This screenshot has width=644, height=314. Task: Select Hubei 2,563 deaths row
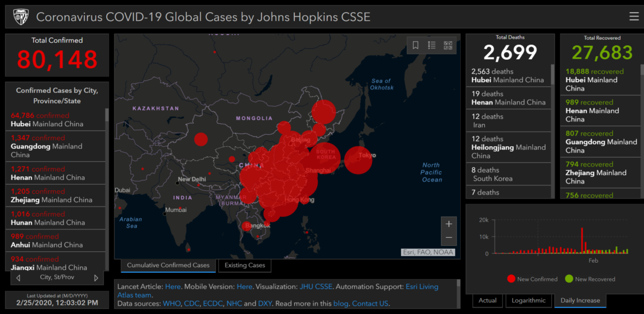(508, 75)
